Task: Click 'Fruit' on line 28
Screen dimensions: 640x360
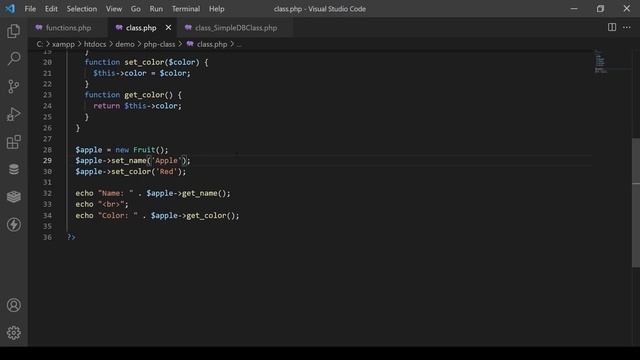Action: 144,150
